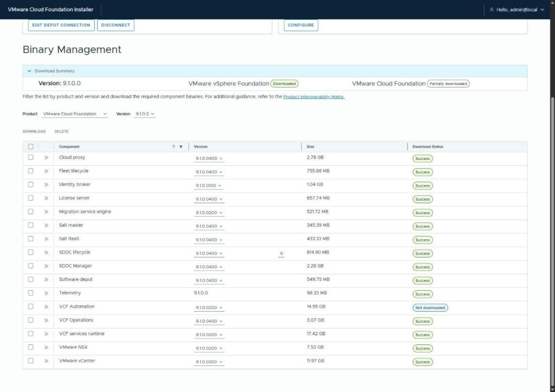Viewport: 555px width, 392px height.
Task: Expand details for Salt RaaS row
Action: (x=46, y=239)
